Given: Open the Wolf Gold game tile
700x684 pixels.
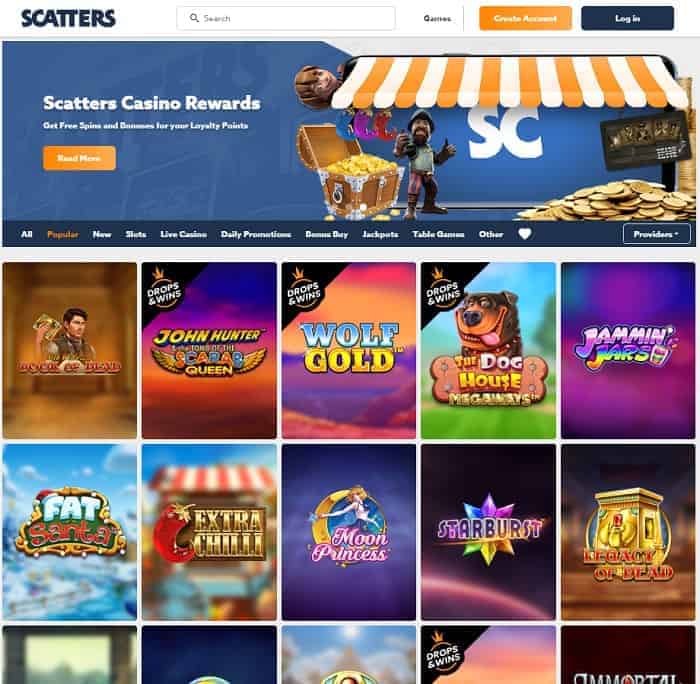Looking at the screenshot, I should click(349, 350).
